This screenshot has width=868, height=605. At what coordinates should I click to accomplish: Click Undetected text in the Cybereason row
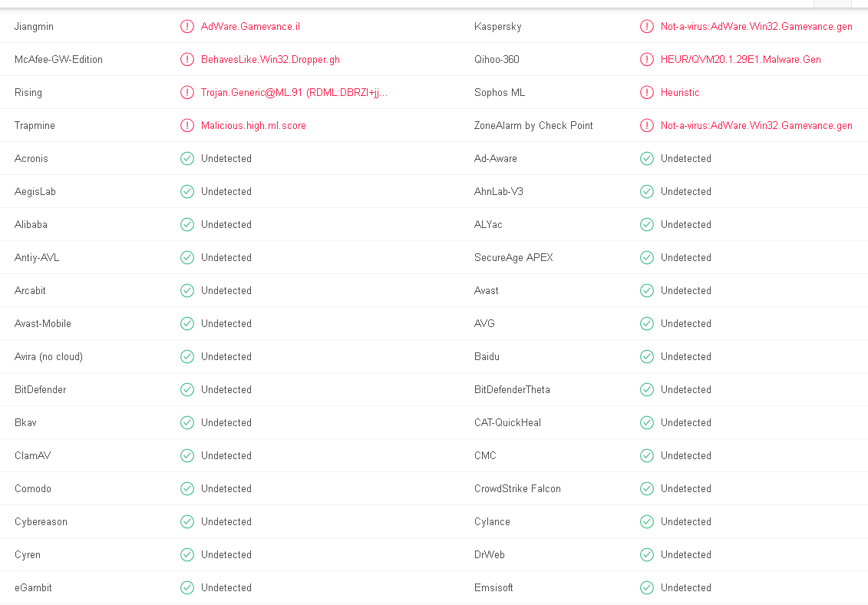(x=226, y=521)
